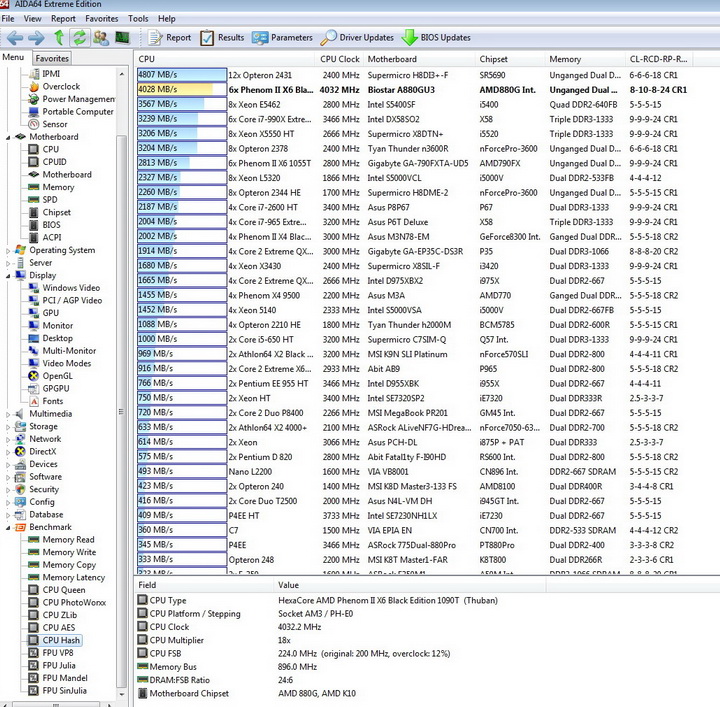
Task: Click the green Up arrow toolbar icon
Action: (59, 37)
